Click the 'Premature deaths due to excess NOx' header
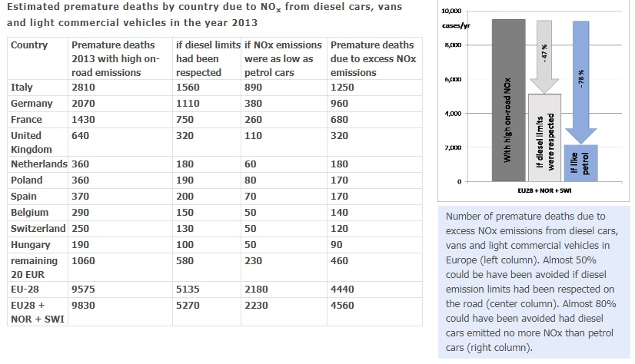This screenshot has height=364, width=635. click(x=373, y=58)
